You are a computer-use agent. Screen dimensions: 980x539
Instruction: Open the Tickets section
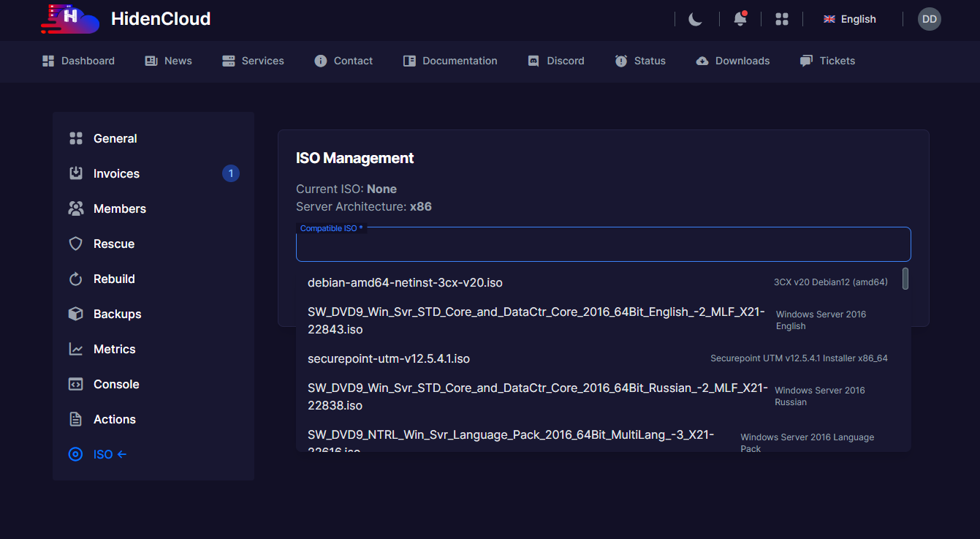[827, 61]
